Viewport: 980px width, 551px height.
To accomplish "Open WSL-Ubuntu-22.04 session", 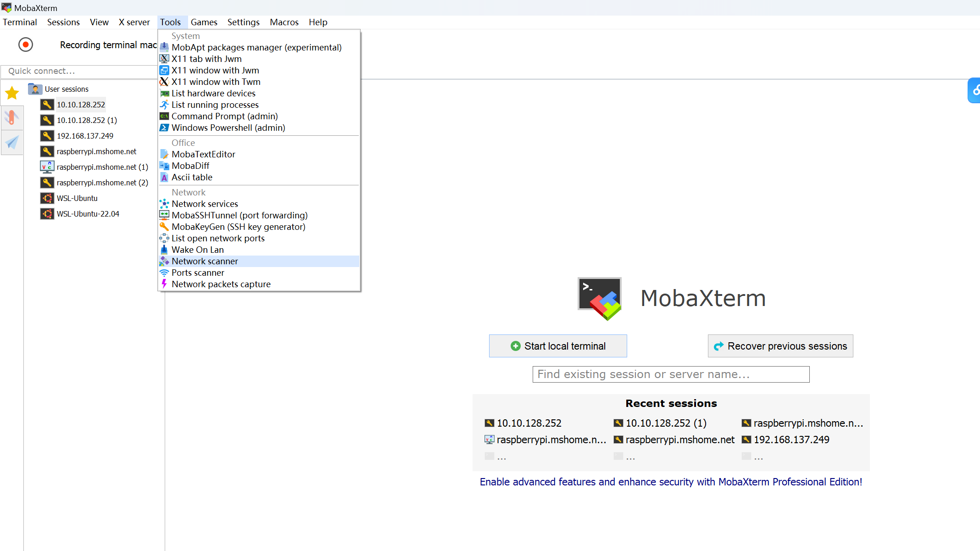I will click(x=88, y=214).
